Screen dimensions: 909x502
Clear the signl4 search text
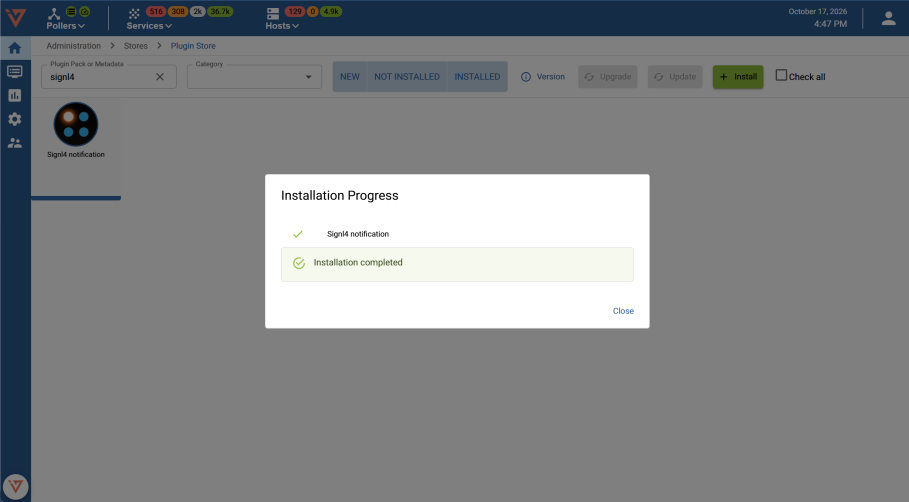point(160,77)
